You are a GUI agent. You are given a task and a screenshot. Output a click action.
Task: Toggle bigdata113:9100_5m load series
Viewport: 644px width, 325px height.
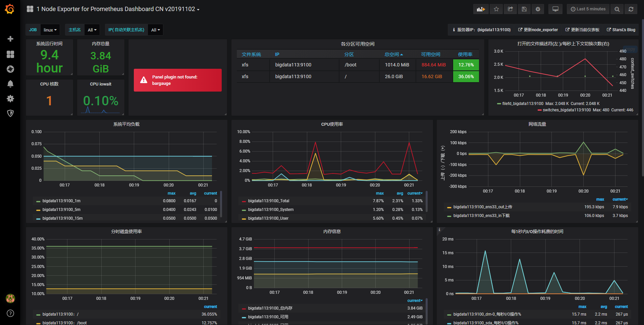61,210
